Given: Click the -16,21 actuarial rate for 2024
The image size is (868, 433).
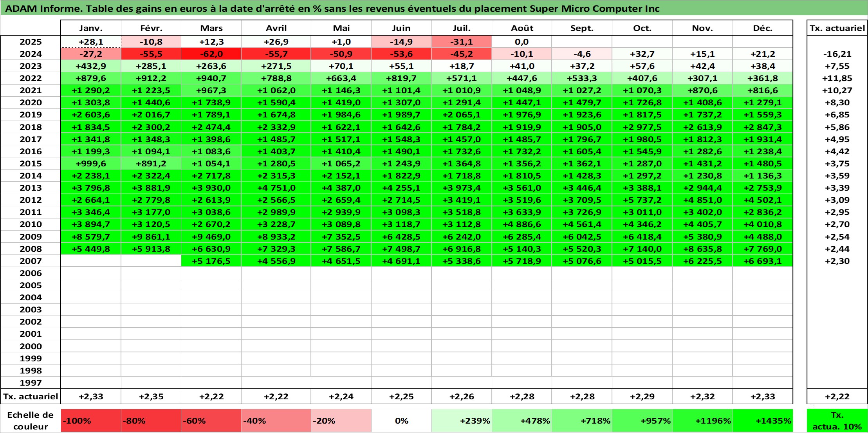Looking at the screenshot, I should (x=837, y=54).
